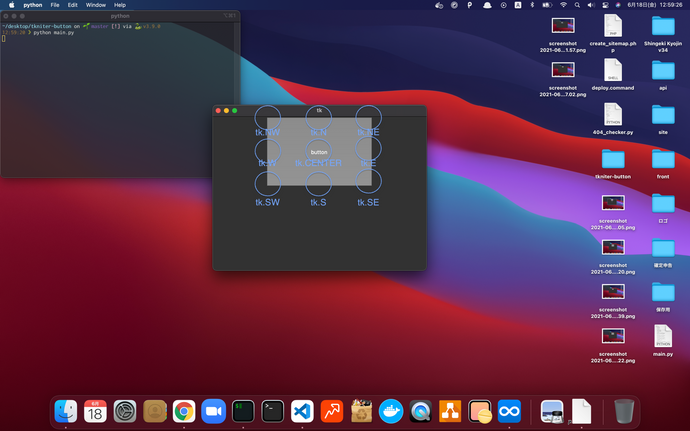Open the Edit menu
Image resolution: width=690 pixels, height=431 pixels.
73,5
